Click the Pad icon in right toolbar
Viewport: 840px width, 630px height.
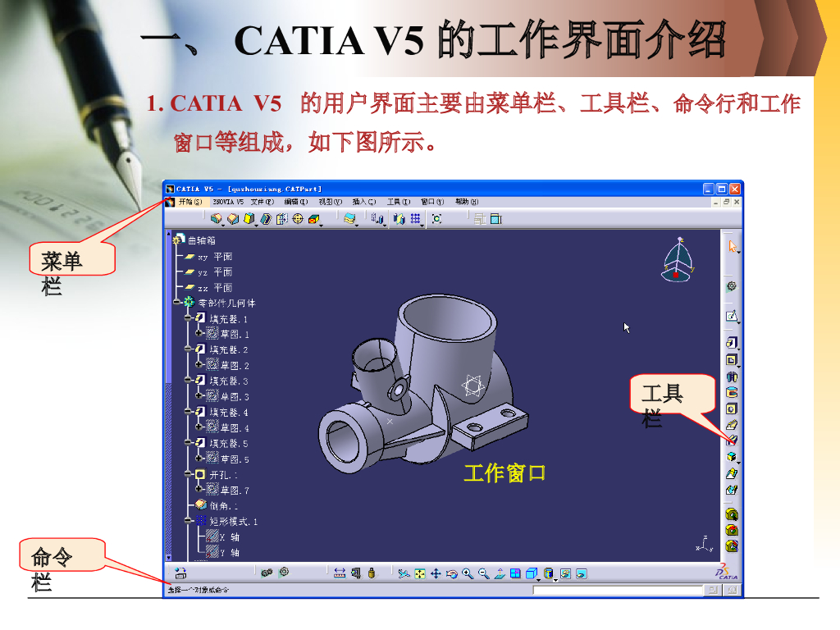coord(732,343)
